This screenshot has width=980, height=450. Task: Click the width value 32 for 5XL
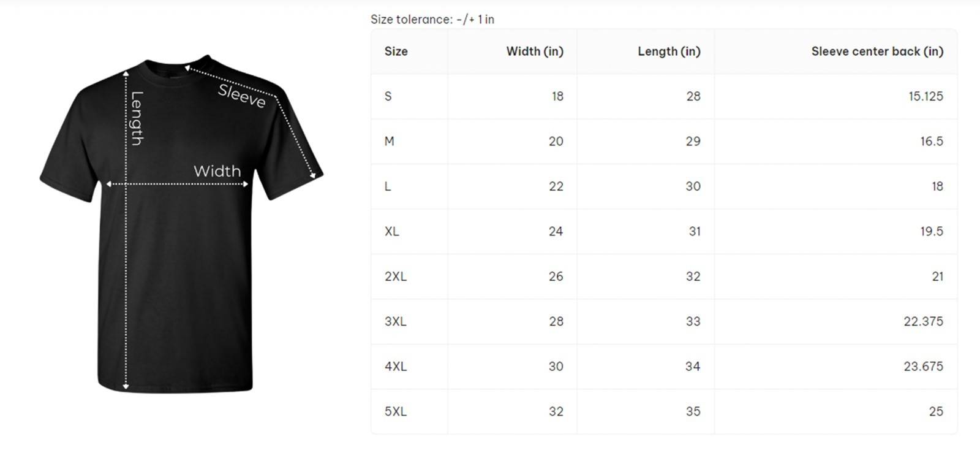click(x=556, y=411)
